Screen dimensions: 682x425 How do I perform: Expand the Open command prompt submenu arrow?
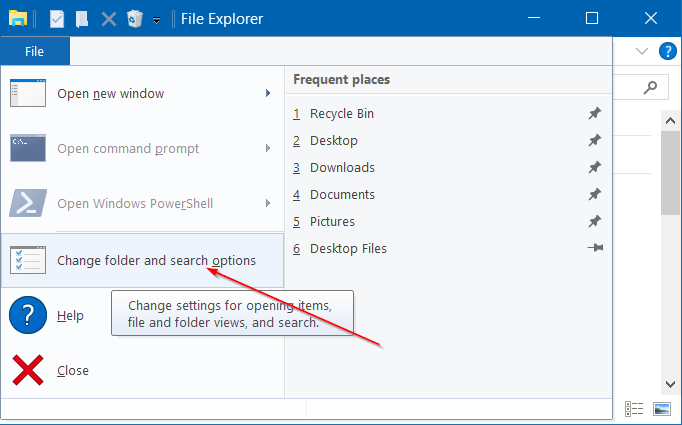(268, 148)
